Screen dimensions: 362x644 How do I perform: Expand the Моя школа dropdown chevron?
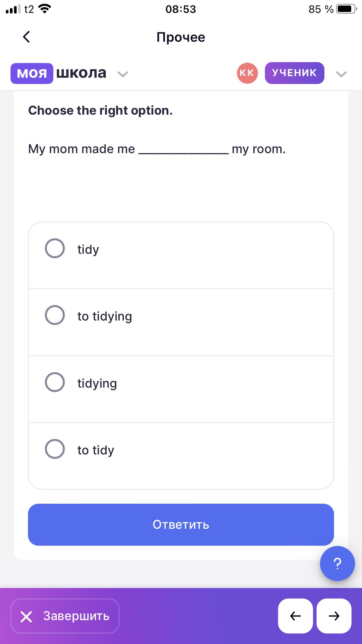[123, 74]
